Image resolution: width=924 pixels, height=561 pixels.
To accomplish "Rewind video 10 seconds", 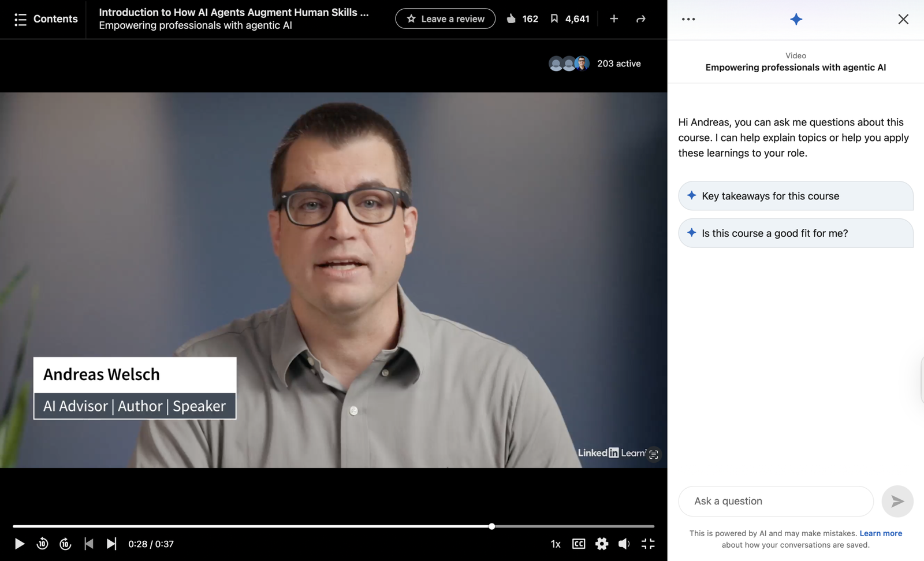I will click(x=42, y=544).
